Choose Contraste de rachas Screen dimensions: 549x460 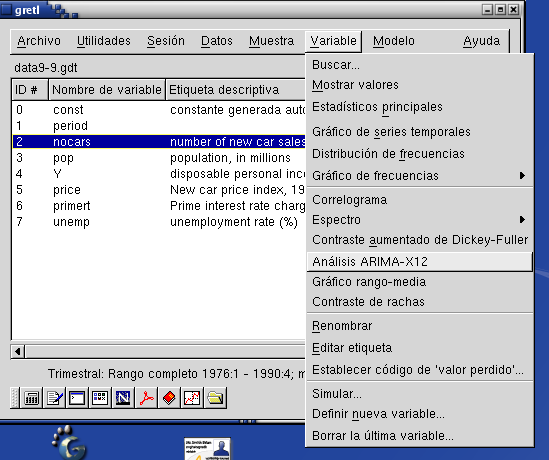(419, 302)
